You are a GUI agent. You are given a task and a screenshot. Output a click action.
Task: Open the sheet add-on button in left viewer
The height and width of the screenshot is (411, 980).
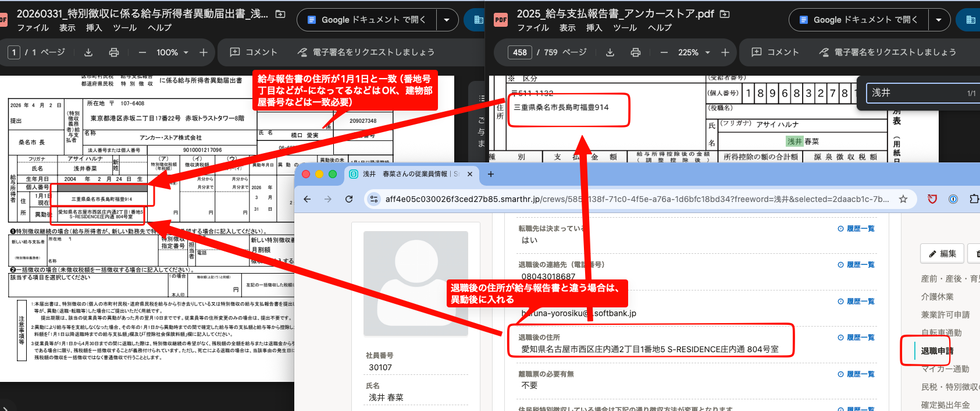pyautogui.click(x=477, y=20)
